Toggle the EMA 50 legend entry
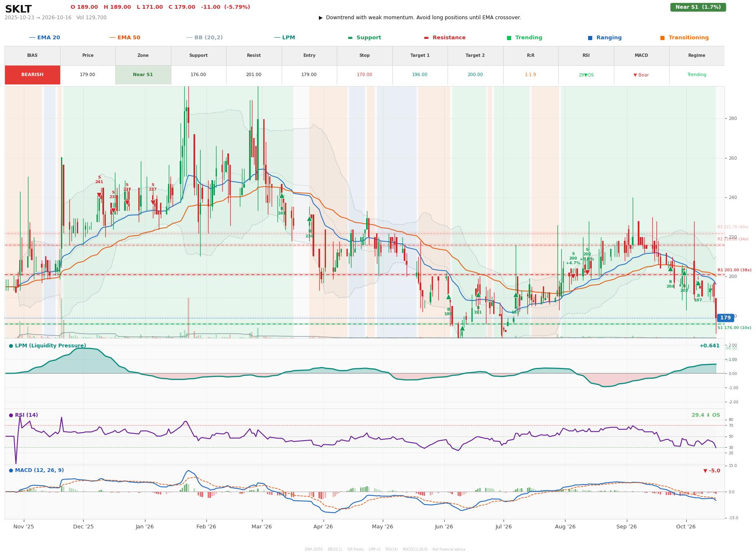Screen dimensions: 756x556 [x=125, y=38]
